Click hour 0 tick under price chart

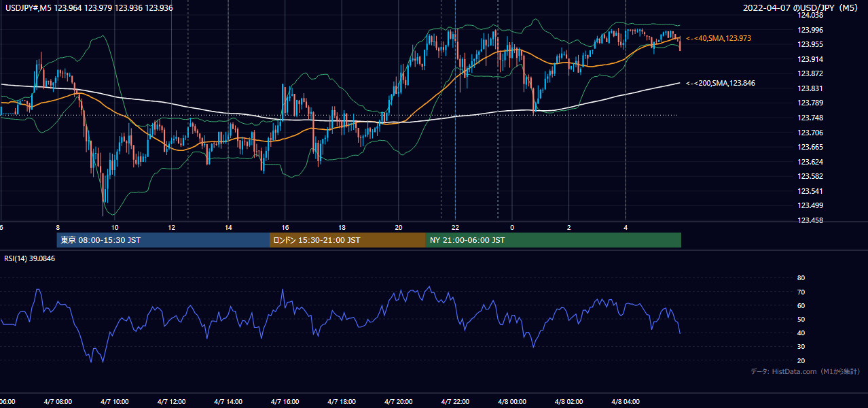(512, 228)
